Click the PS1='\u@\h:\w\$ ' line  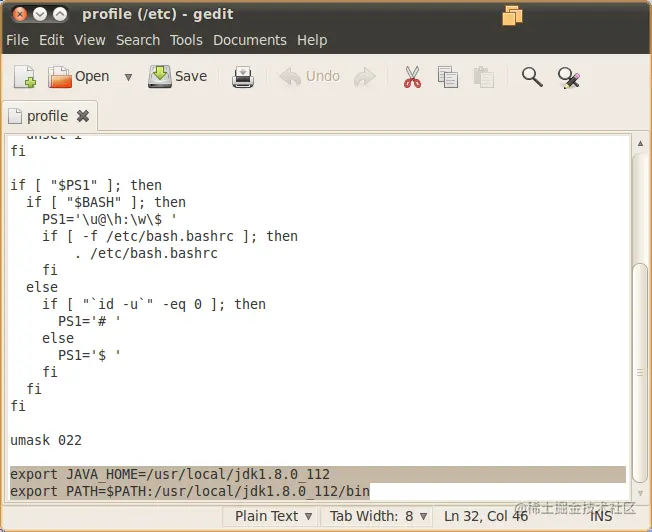(109, 219)
